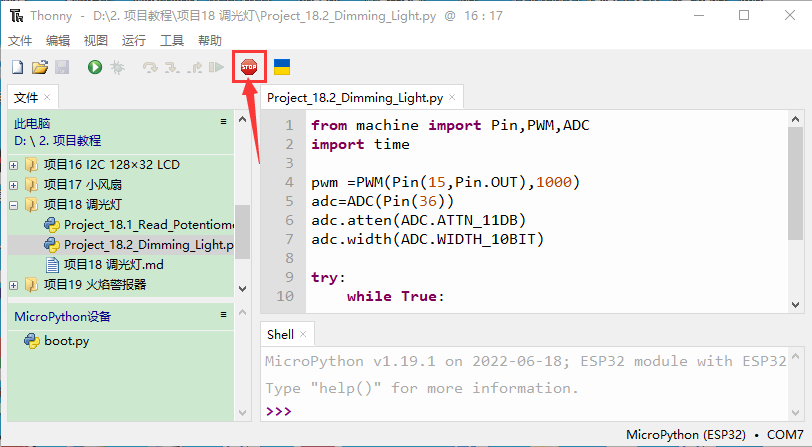812x447 pixels.
Task: Expand the 项目19 火焰警报器 folder
Action: click(14, 285)
